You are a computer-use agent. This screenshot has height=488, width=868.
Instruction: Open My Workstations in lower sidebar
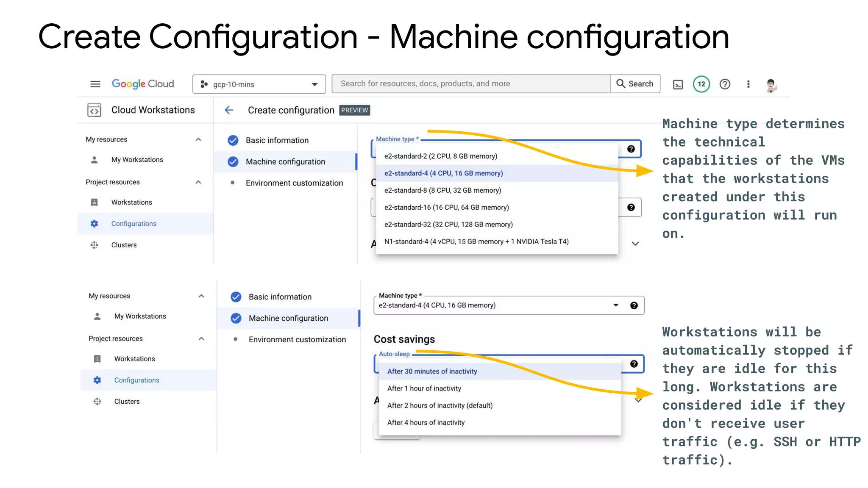click(x=140, y=316)
